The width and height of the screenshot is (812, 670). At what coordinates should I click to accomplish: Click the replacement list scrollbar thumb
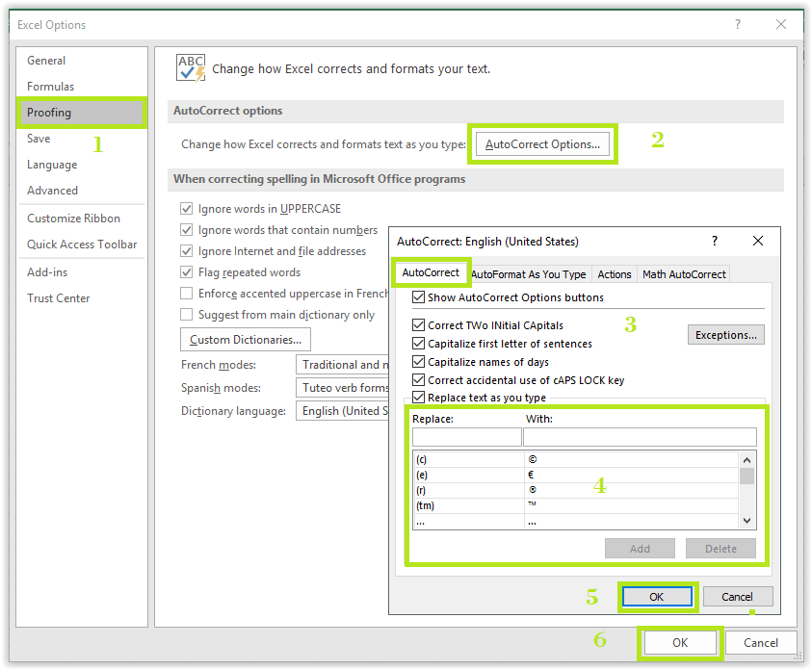click(x=747, y=476)
